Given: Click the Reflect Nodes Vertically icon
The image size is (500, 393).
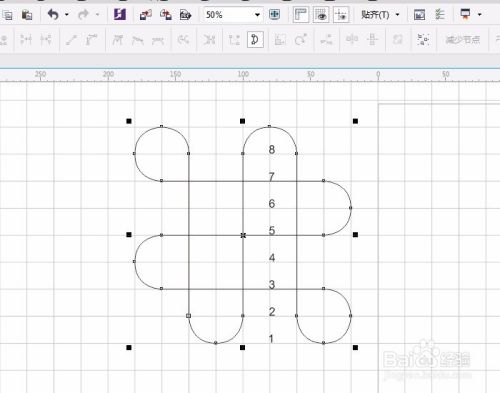Looking at the screenshot, I should [372, 40].
